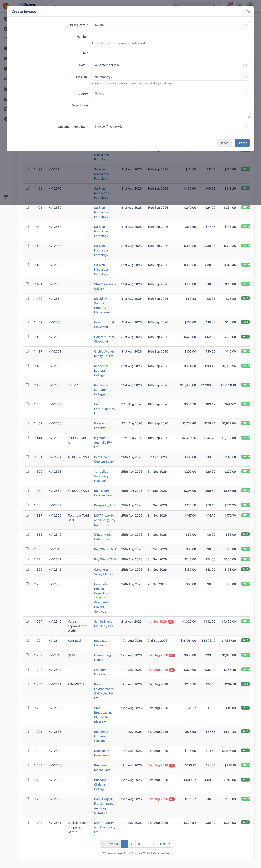Select the checkbox for invoice 11453
The width and height of the screenshot is (261, 868).
27,404
